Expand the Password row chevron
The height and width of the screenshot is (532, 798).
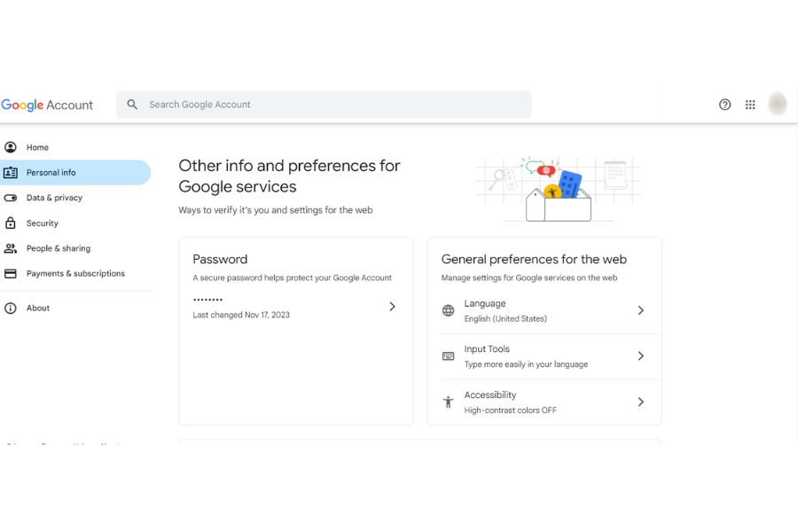coord(392,307)
